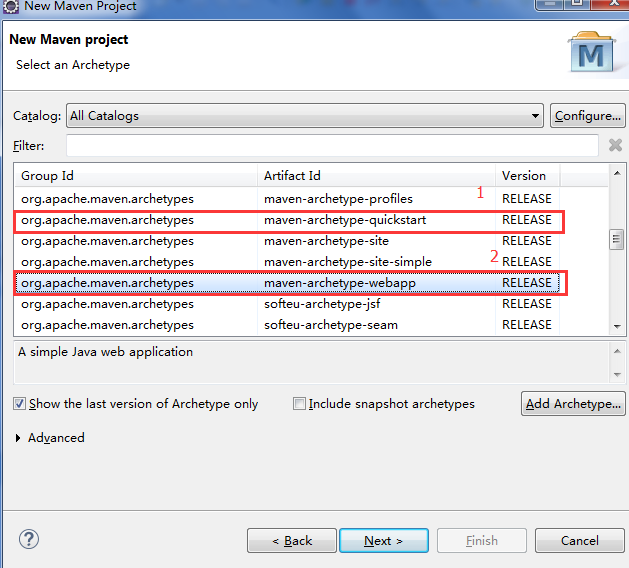Proceed with the Next button
The width and height of the screenshot is (629, 568).
click(384, 541)
